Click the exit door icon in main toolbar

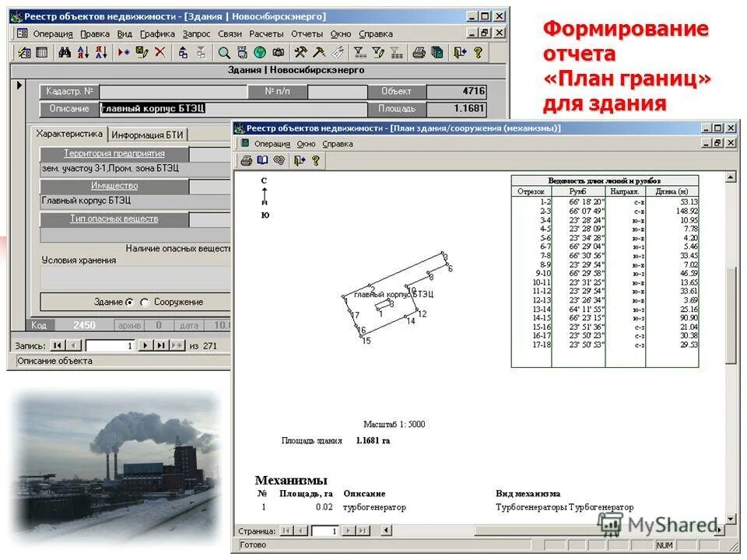[460, 52]
